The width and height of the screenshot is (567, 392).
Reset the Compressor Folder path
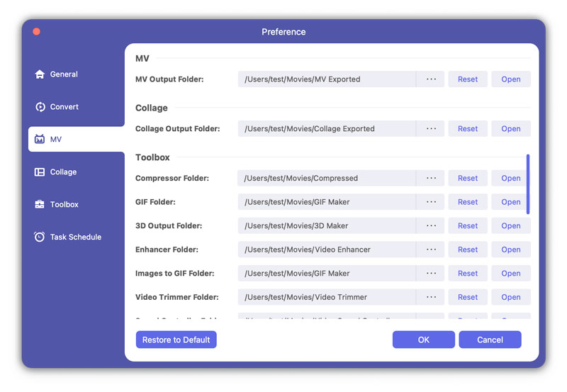point(467,179)
